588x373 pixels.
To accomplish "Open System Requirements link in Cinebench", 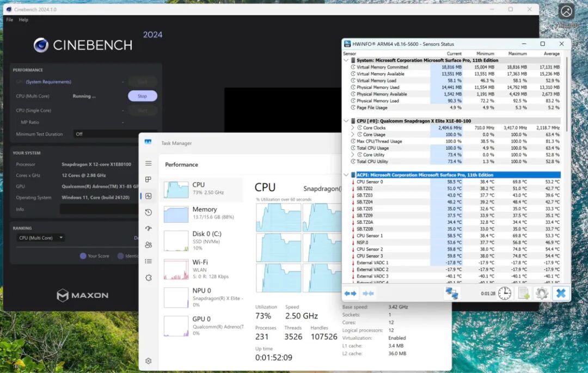I will (x=48, y=82).
